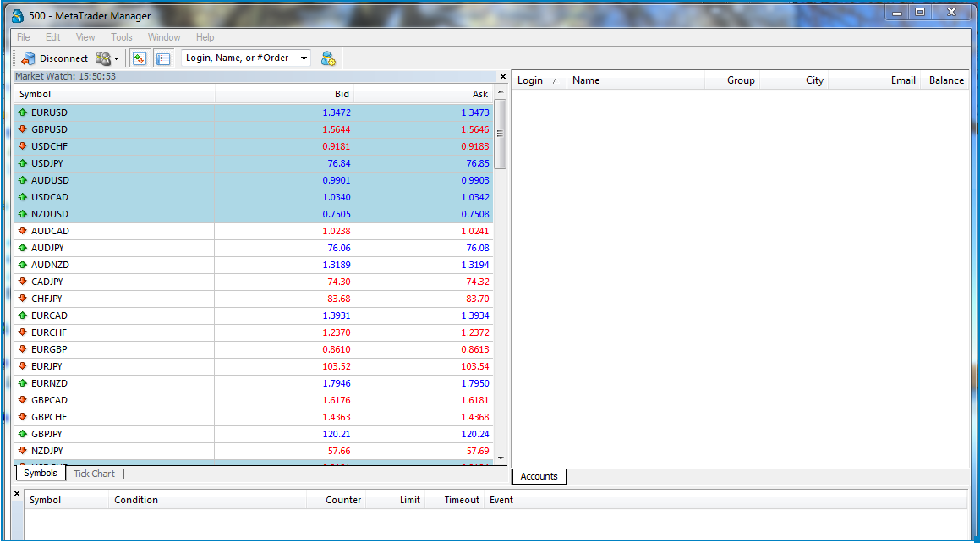
Task: Select the AUDCAD symbol arrow icon
Action: (23, 231)
